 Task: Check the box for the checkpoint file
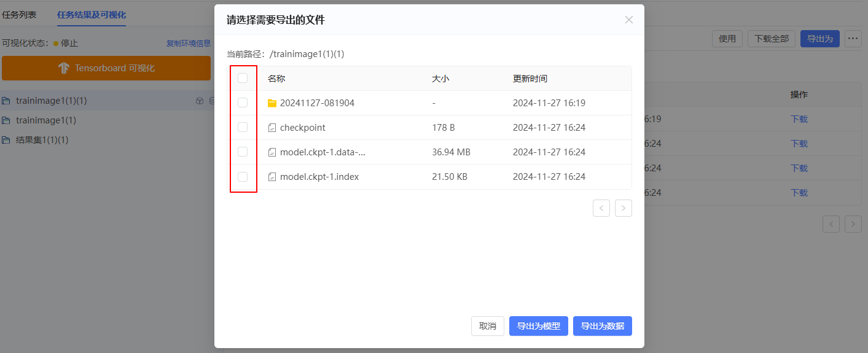pos(243,127)
